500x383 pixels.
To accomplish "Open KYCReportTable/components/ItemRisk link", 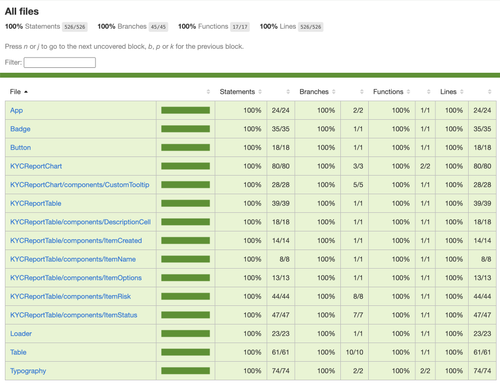I will [x=70, y=296].
